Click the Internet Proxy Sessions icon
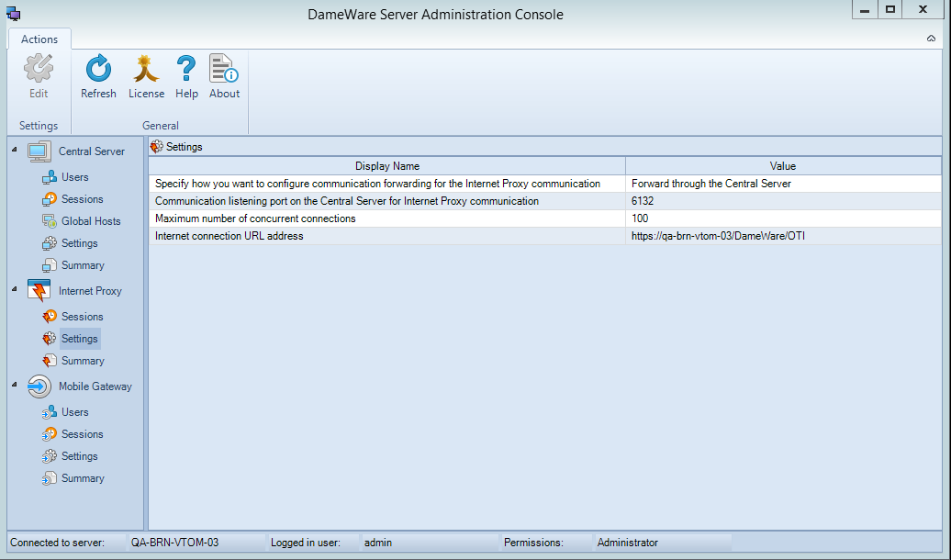The height and width of the screenshot is (560, 951). point(50,317)
